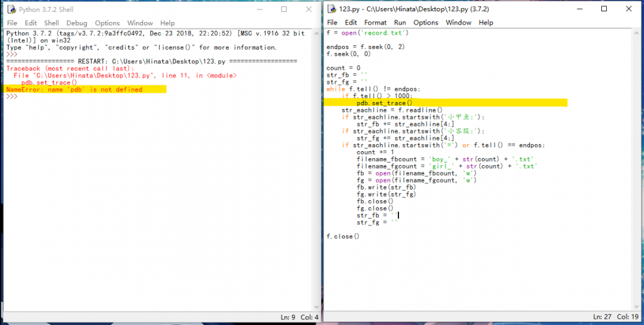Click the Python icon in 123.py title bar
The image size is (644, 325).
pos(331,9)
